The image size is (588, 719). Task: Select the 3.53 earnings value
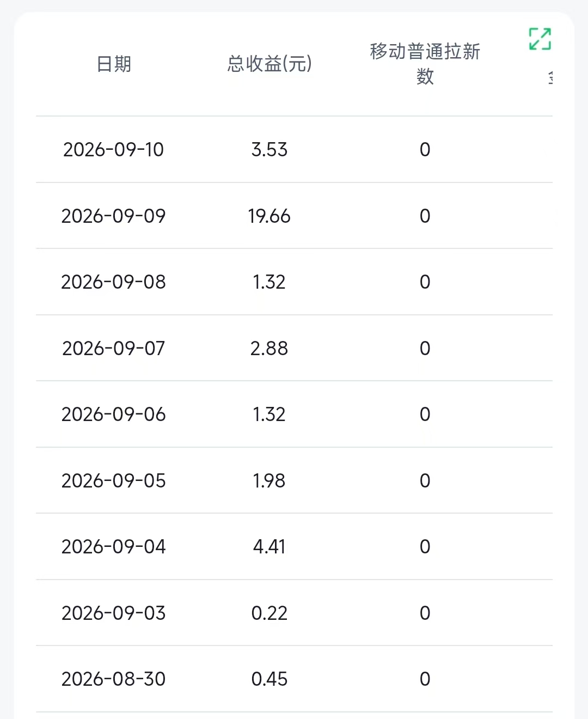point(269,149)
